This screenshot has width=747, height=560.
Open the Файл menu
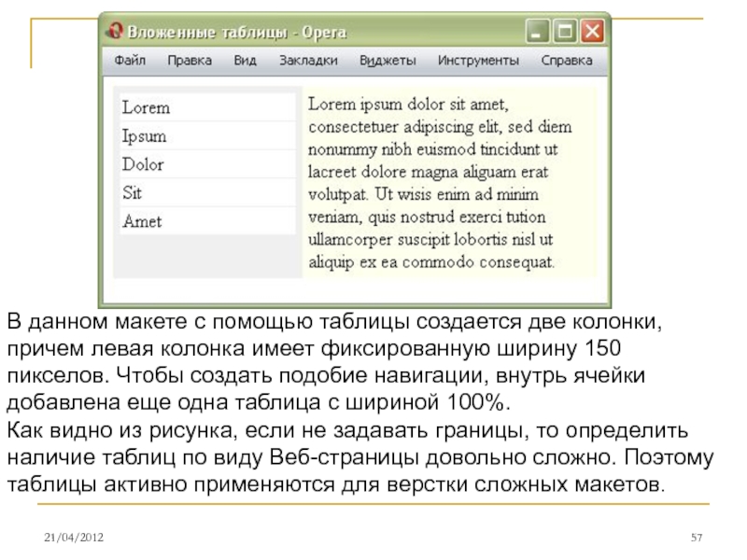[x=130, y=61]
